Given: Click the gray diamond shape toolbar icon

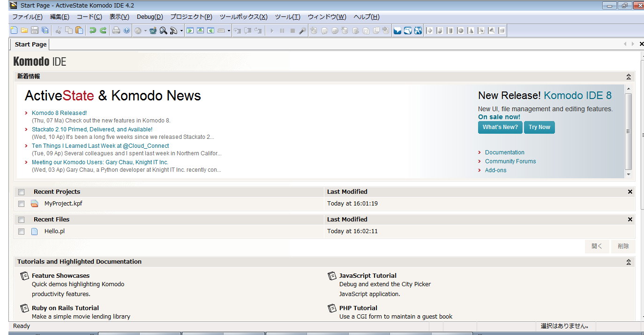Looking at the screenshot, I should pos(430,30).
